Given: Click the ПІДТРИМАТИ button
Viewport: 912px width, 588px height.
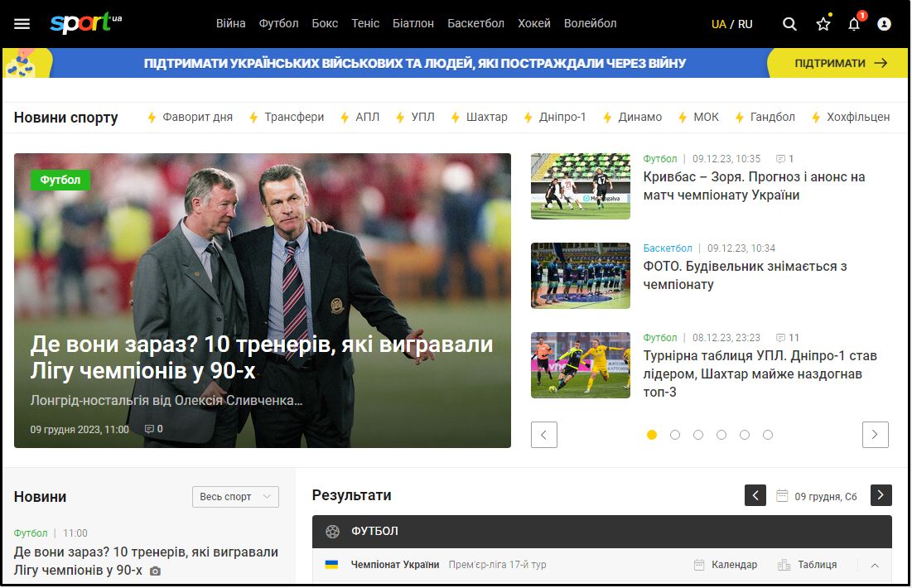Looking at the screenshot, I should point(837,63).
